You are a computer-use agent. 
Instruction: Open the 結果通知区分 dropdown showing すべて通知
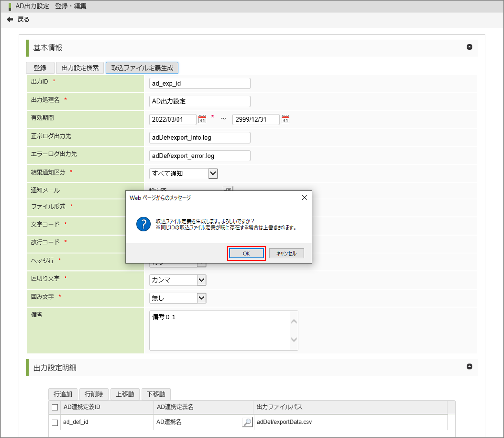coord(212,174)
